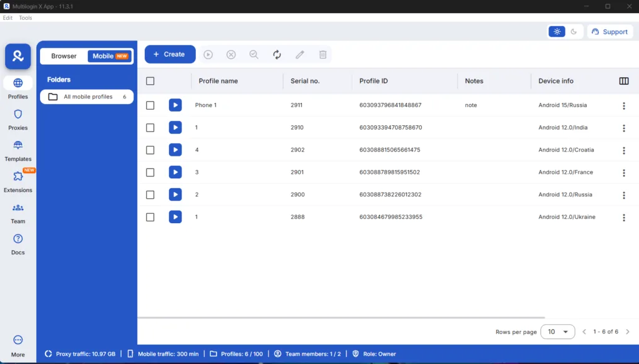
Task: Check the checkbox for the Phone 1 profile
Action: [150, 105]
